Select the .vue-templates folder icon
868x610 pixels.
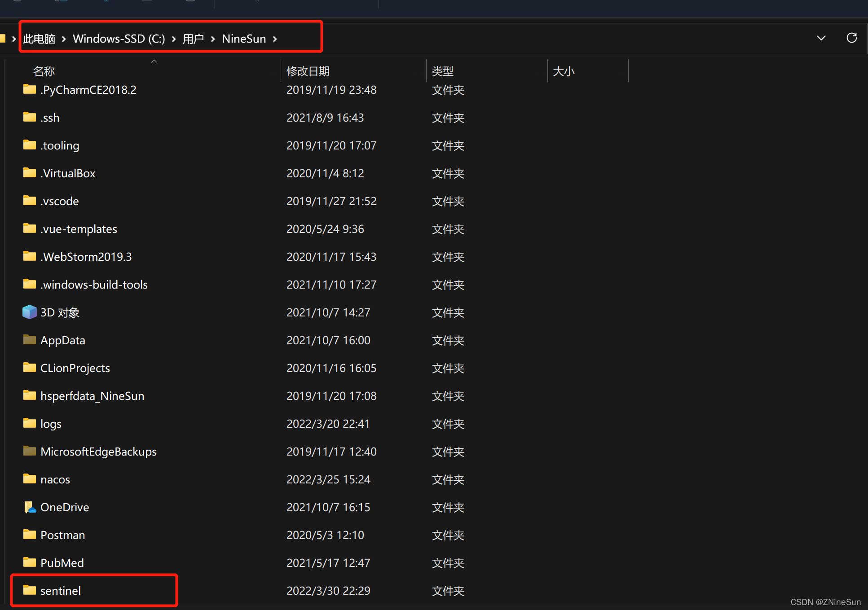click(30, 228)
